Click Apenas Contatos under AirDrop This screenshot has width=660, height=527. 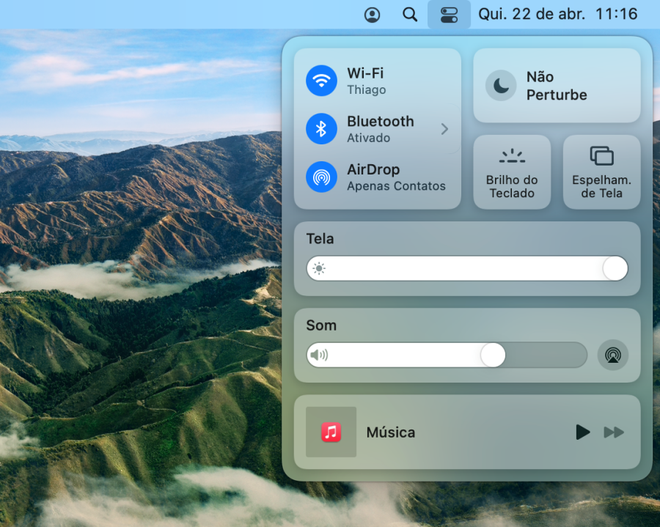click(396, 186)
